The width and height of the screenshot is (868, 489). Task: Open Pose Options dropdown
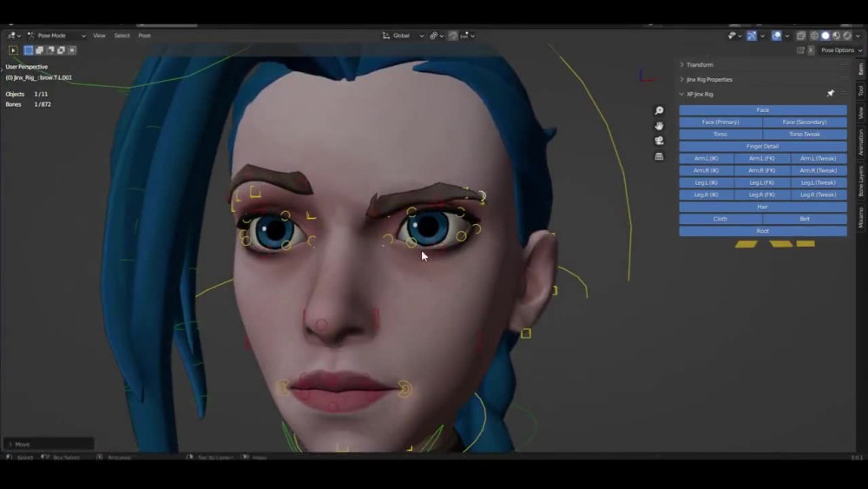pyautogui.click(x=841, y=50)
